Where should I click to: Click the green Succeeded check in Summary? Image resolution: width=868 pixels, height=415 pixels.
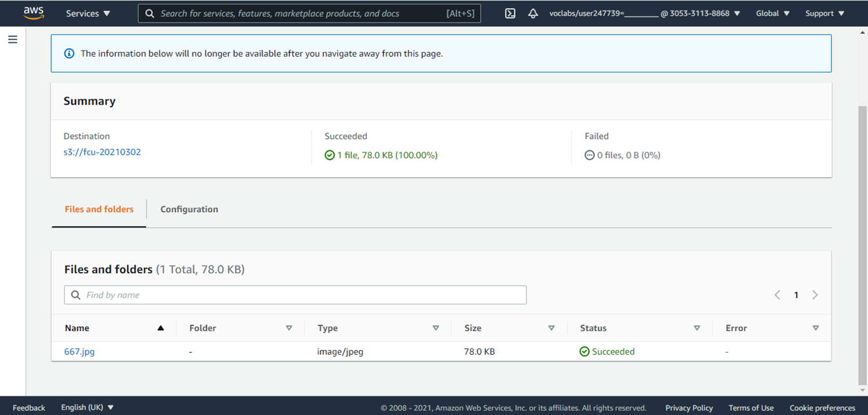(329, 155)
